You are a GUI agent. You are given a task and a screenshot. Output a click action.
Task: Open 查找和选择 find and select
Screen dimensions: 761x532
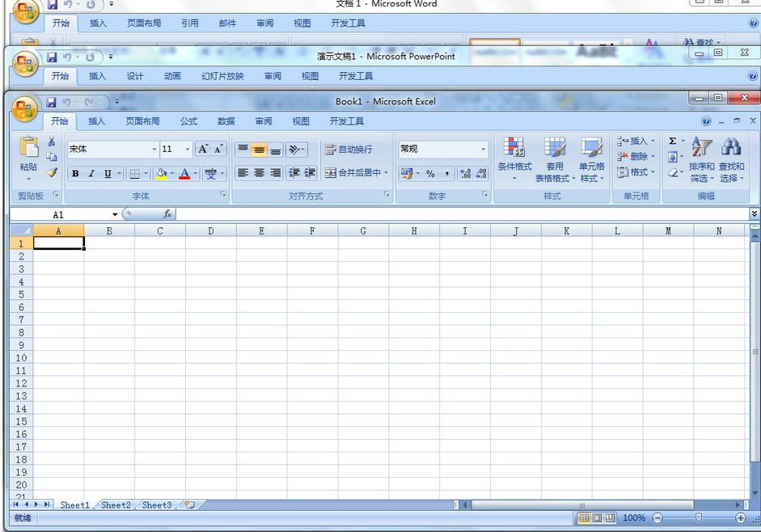731,159
